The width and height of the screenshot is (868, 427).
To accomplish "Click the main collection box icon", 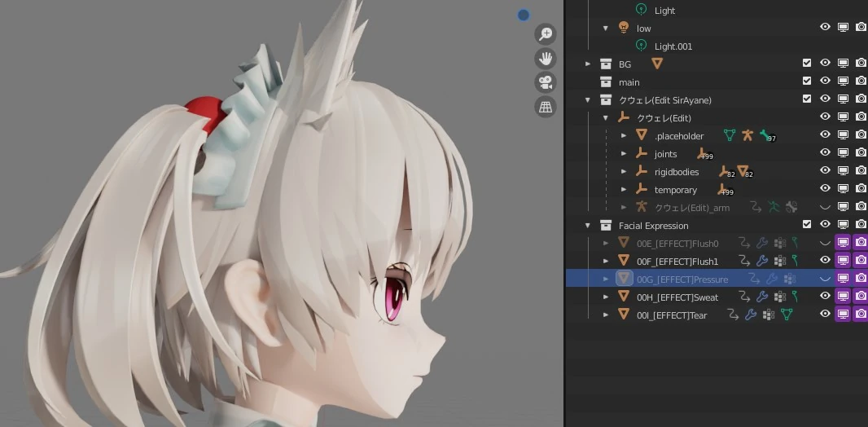I will click(x=606, y=82).
